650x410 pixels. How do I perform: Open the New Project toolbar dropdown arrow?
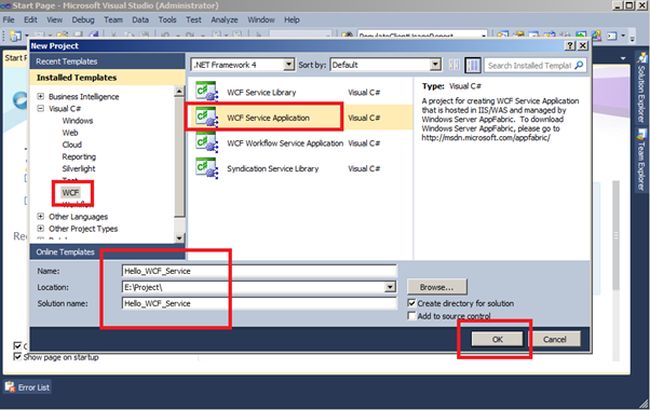[27, 36]
